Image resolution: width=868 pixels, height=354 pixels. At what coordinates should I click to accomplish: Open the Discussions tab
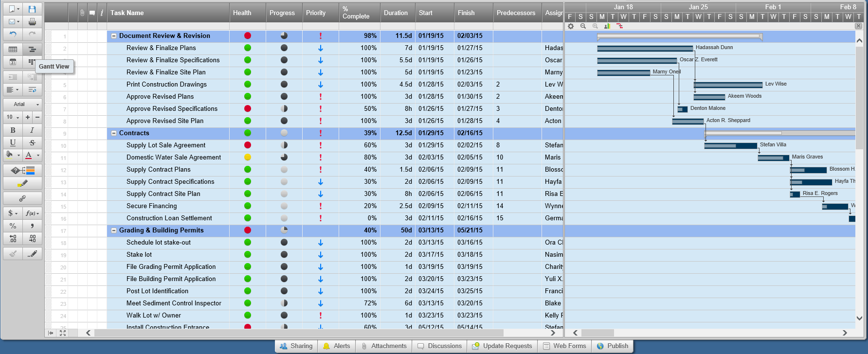439,346
